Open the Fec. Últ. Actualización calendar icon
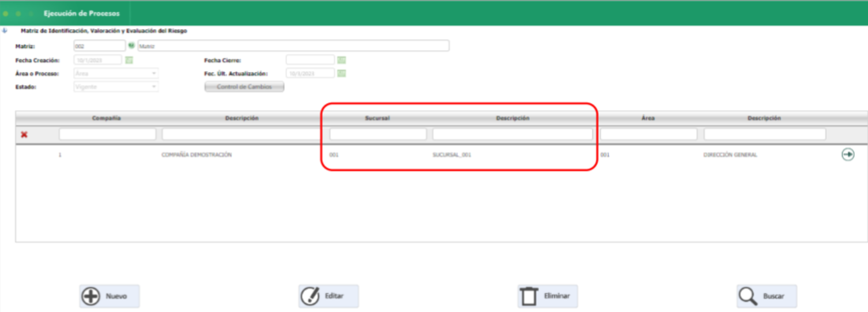 [342, 73]
